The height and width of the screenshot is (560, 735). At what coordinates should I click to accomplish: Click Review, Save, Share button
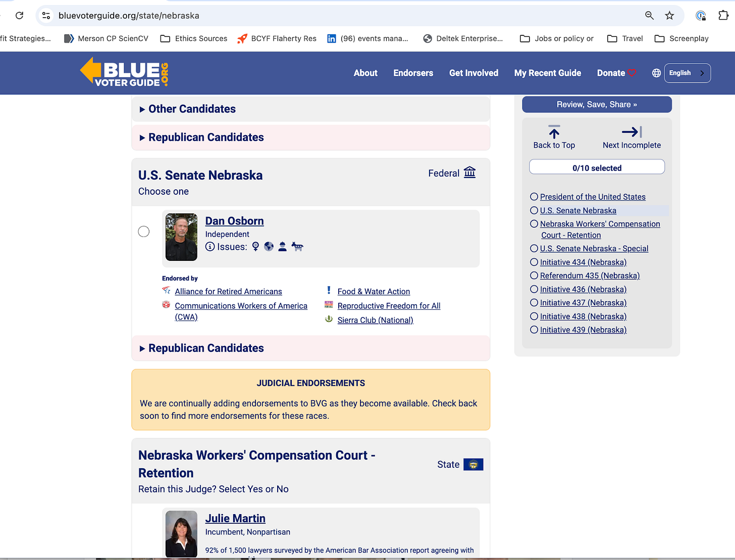pyautogui.click(x=597, y=104)
